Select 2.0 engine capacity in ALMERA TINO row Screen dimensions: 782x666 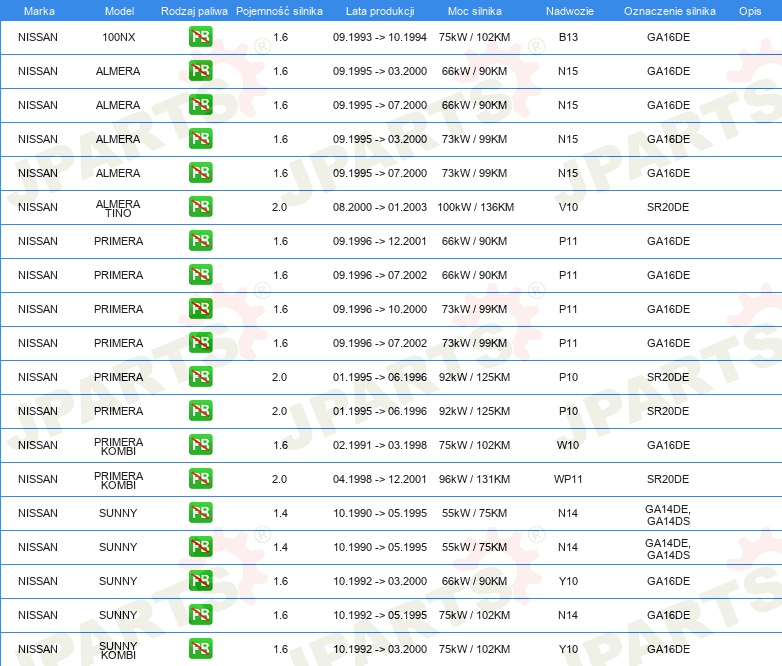coord(279,207)
